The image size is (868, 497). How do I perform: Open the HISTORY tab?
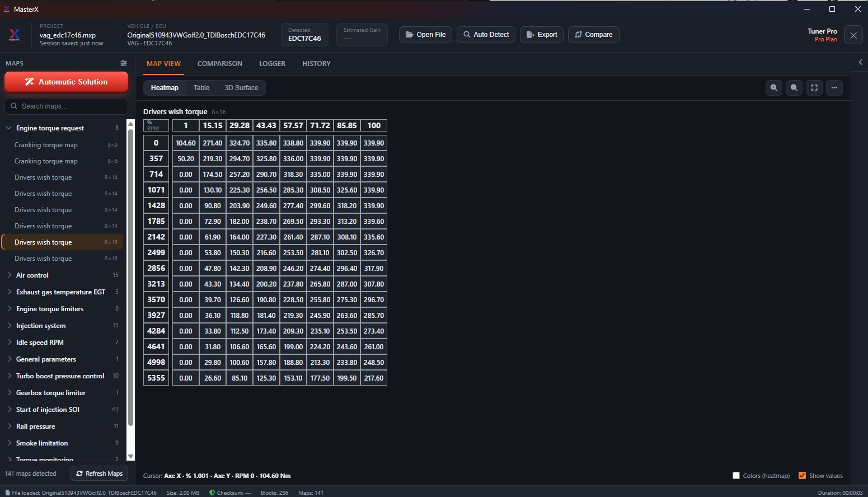point(316,64)
